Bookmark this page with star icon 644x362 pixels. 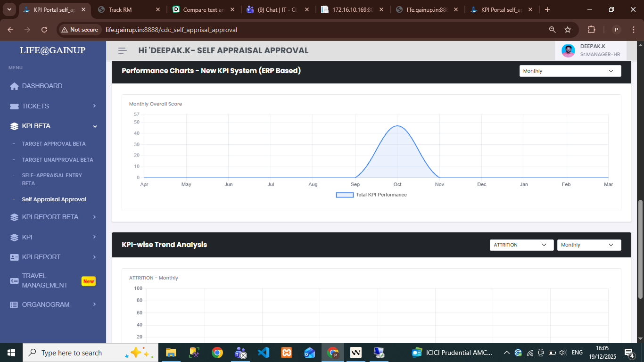[568, 30]
